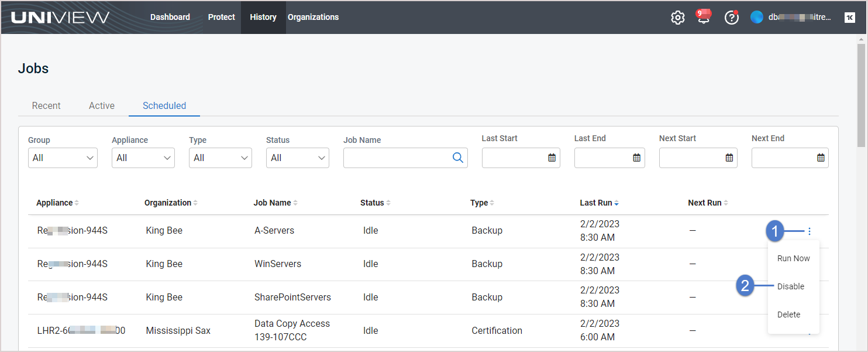The image size is (868, 352).
Task: Open the settings gear icon
Action: coord(677,18)
